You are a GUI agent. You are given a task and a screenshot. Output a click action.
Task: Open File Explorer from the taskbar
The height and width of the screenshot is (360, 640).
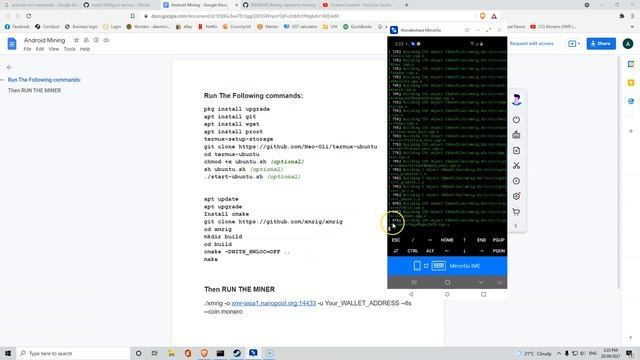click(171, 353)
